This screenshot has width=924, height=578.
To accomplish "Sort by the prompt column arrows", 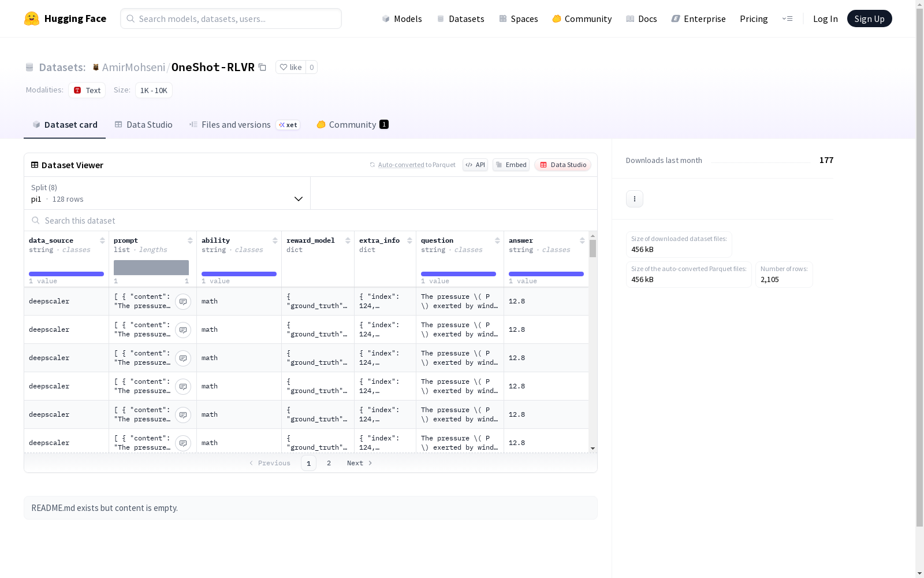I will click(190, 240).
